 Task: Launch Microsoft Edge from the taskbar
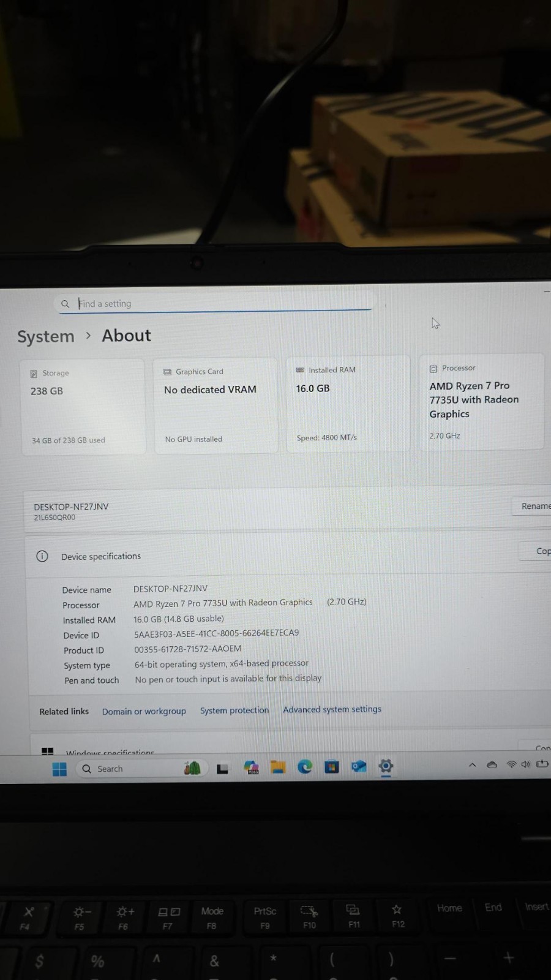[x=305, y=766]
